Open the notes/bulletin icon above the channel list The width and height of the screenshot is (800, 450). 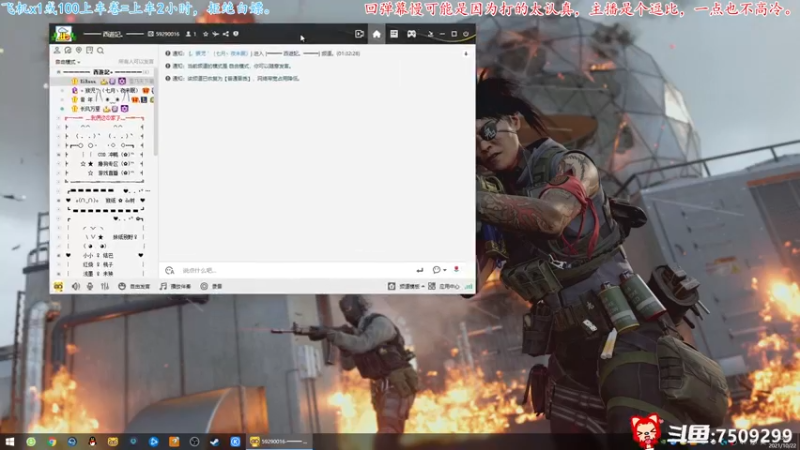coord(89,50)
